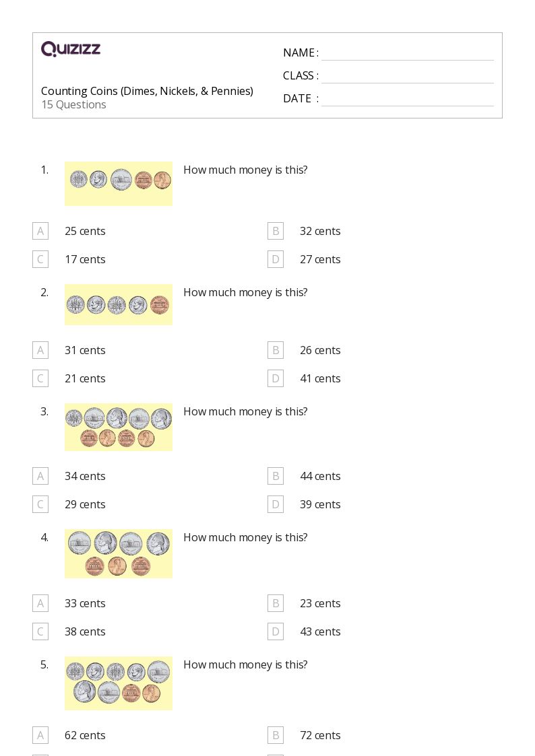Image resolution: width=535 pixels, height=756 pixels.
Task: Mark box D for 41 cents
Action: coord(276,378)
